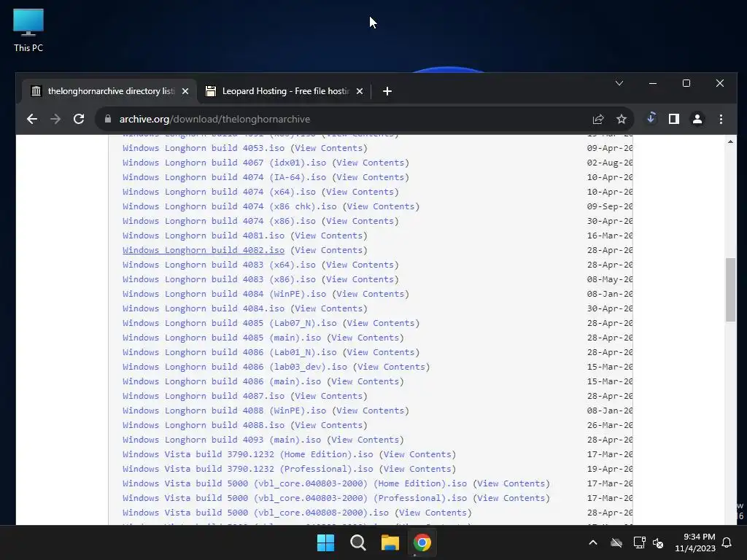Show hidden system tray icons
The image size is (747, 560).
593,542
